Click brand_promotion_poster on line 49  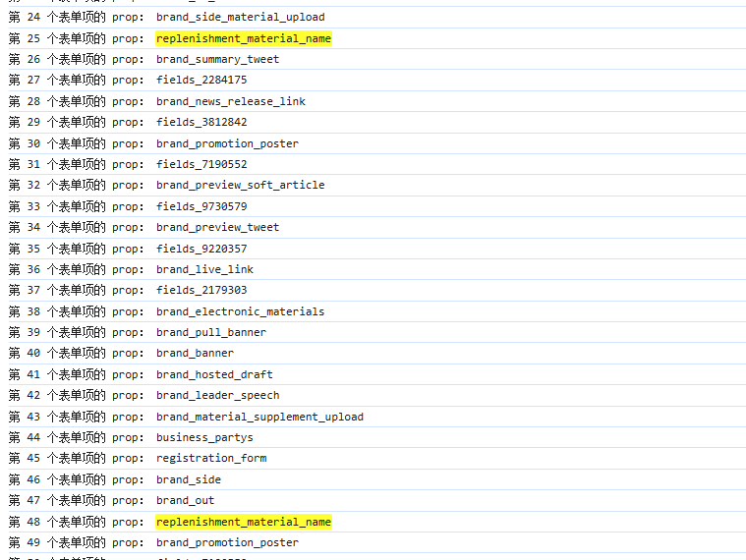tap(227, 542)
